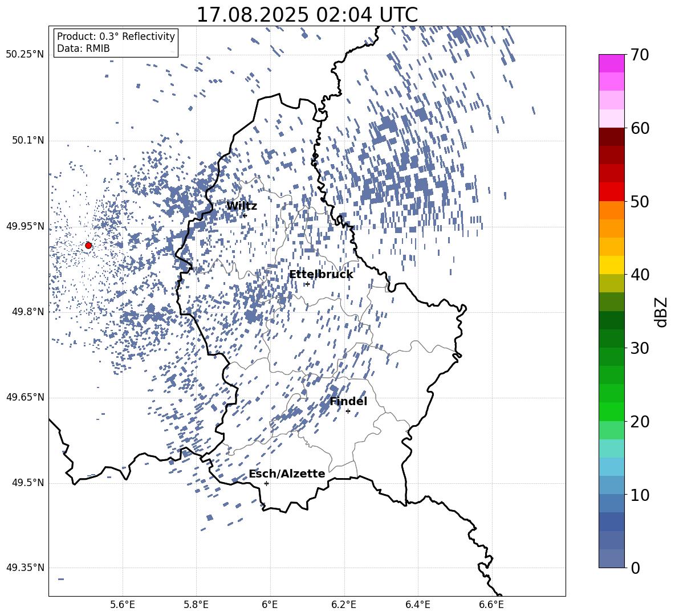Click the 49.95°N latitude label

tap(25, 226)
